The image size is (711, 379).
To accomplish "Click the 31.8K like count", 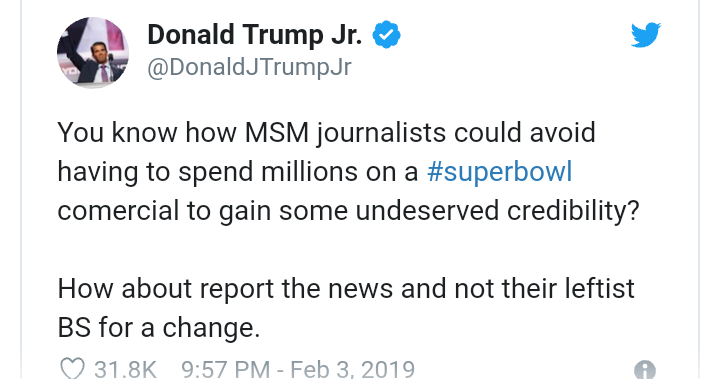I will point(125,369).
